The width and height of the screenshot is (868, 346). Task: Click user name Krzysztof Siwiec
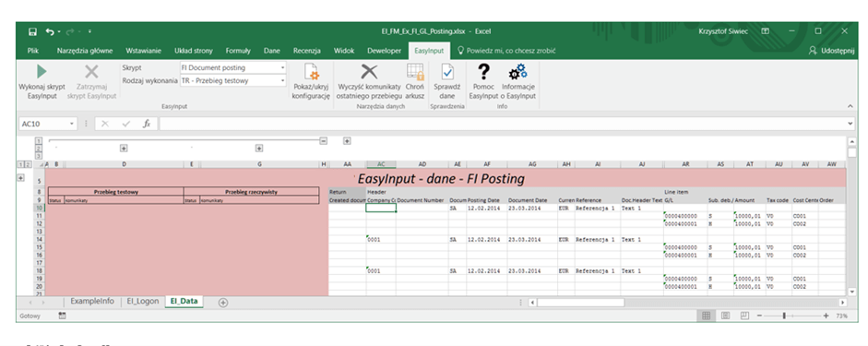click(x=723, y=31)
